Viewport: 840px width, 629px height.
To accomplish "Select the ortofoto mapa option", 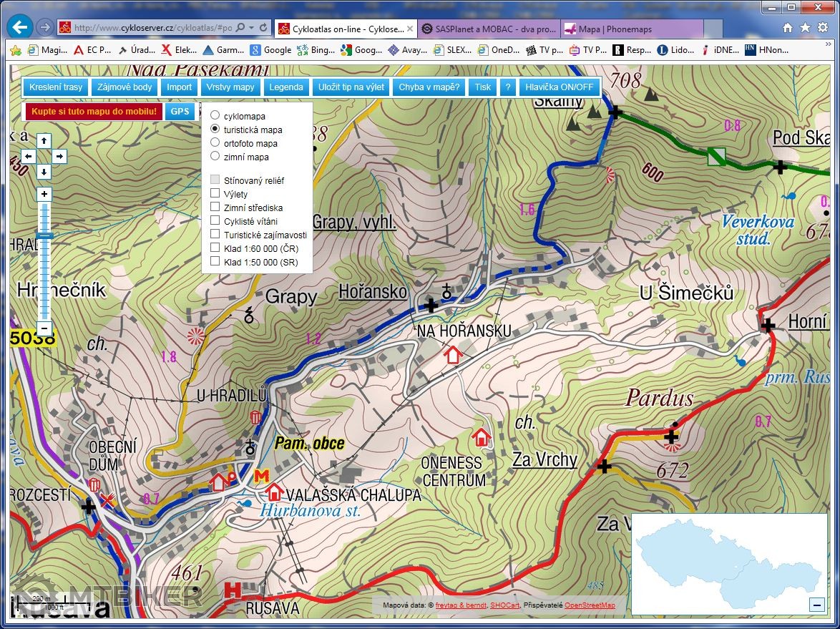I will pos(215,142).
